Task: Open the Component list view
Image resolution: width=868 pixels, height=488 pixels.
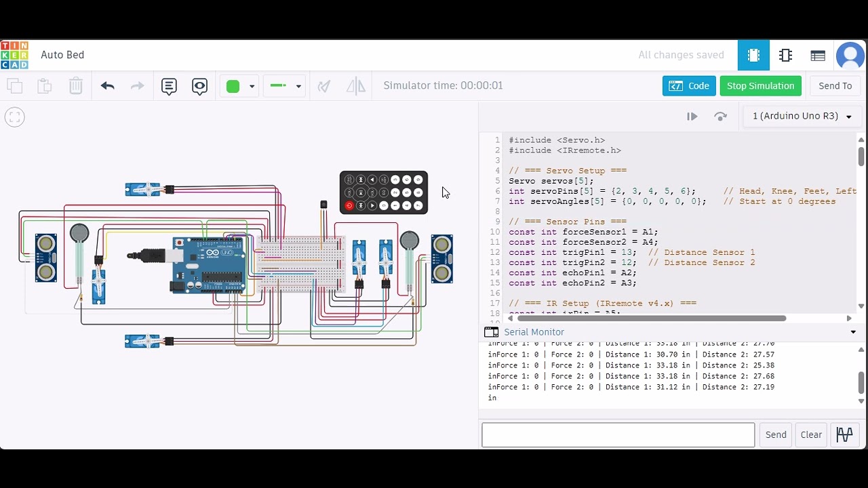Action: coord(818,56)
